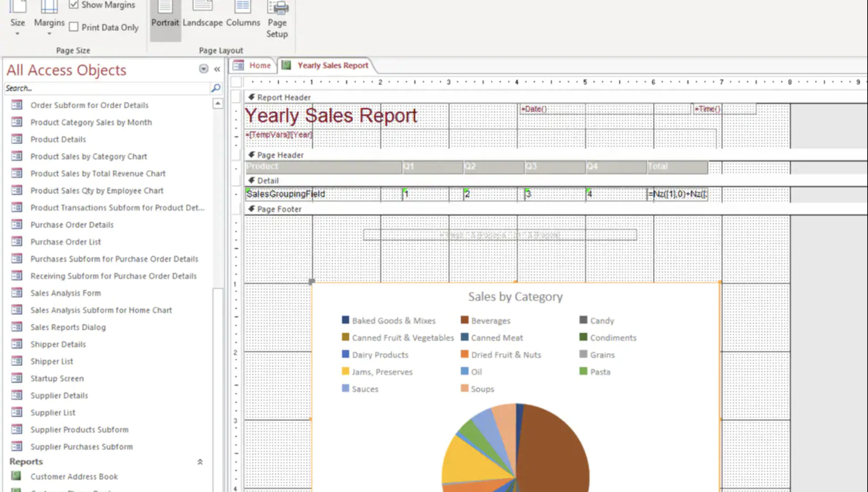The width and height of the screenshot is (868, 492).
Task: Open the All Access Objects category menu
Action: 203,69
